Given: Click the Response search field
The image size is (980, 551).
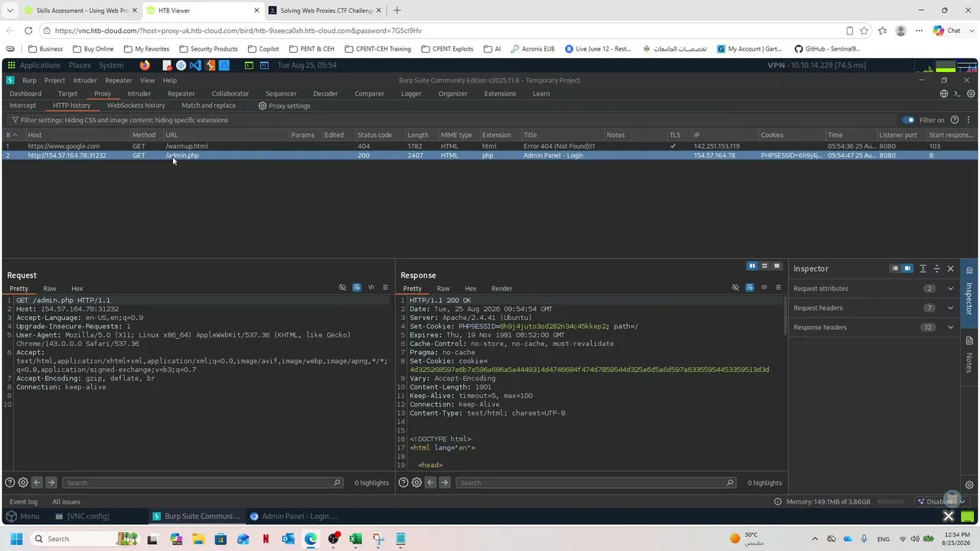Looking at the screenshot, I should (596, 483).
